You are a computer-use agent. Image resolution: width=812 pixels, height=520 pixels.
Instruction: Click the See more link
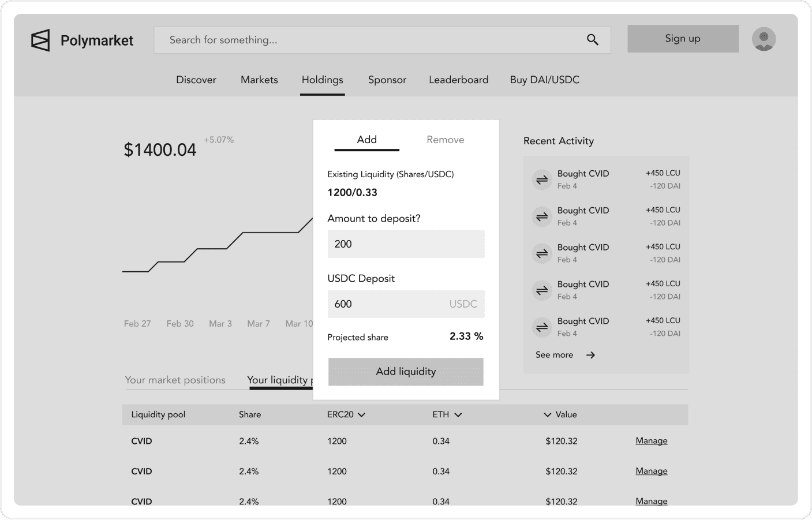(555, 355)
